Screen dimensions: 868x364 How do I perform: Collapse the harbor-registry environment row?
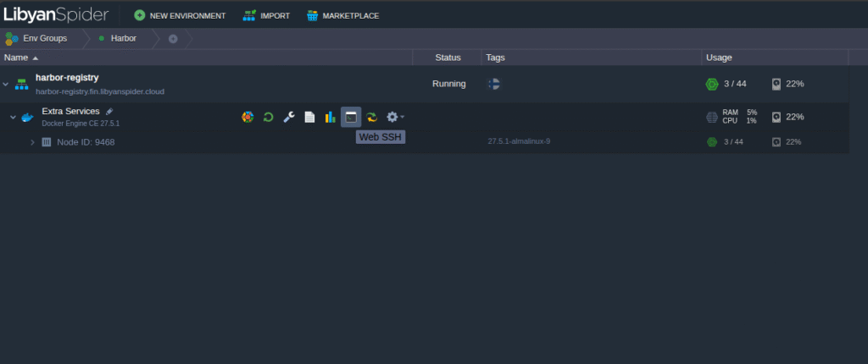click(6, 84)
